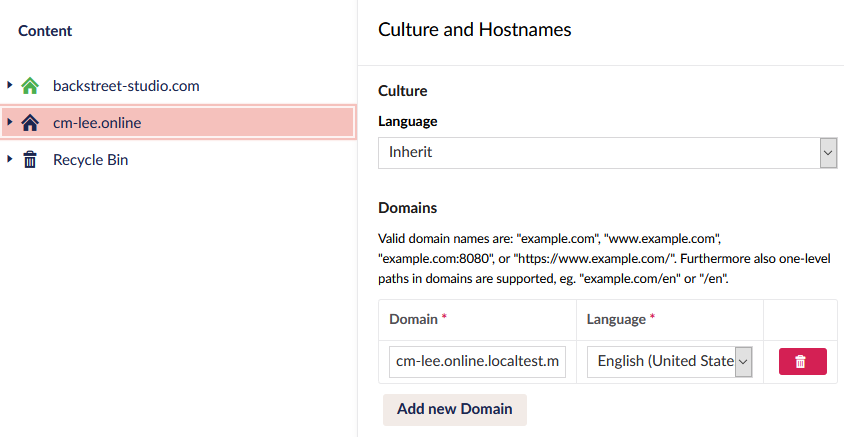The height and width of the screenshot is (437, 844).
Task: Click the Recycle Bin trash can icon
Action: tap(30, 160)
